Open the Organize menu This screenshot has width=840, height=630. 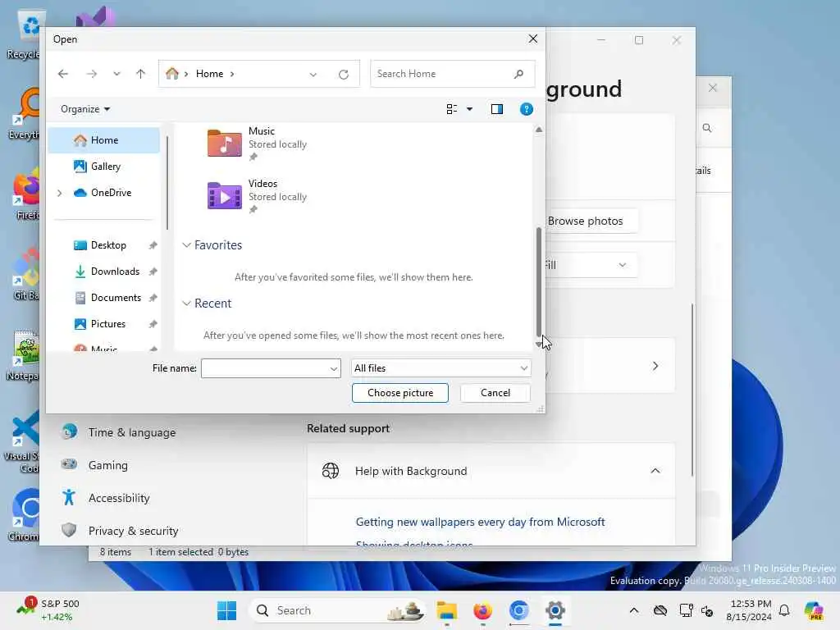(x=85, y=109)
